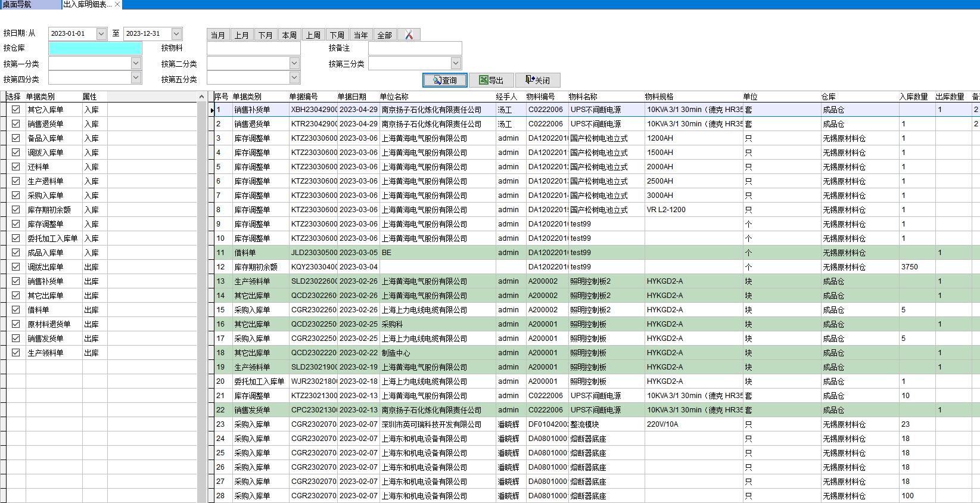Switch to the 桌面导航 tab
The image size is (980, 503).
pyautogui.click(x=18, y=4)
